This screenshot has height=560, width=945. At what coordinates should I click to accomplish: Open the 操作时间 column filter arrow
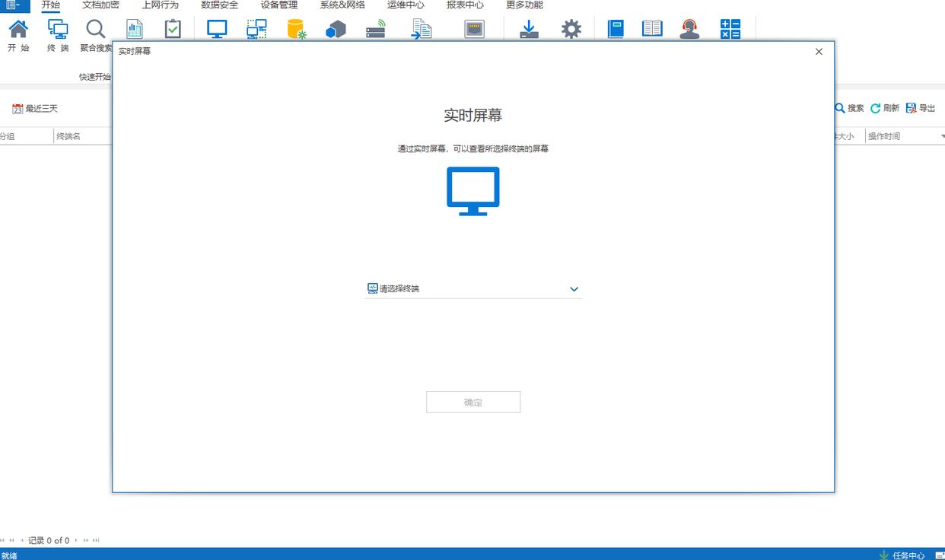[943, 136]
